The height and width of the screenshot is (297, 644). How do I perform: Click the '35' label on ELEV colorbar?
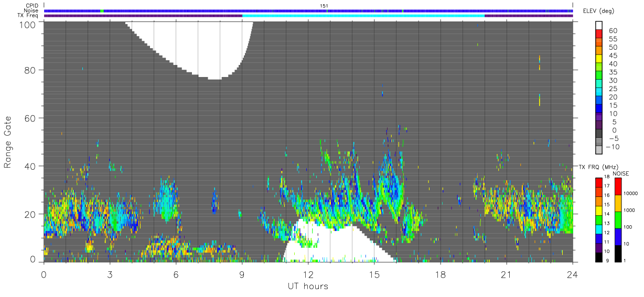(x=612, y=72)
